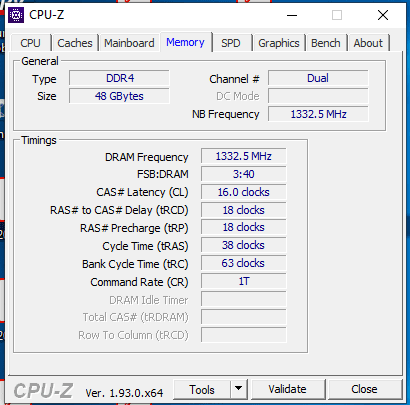Click the tRP 18 clocks value
This screenshot has width=410, height=405.
[244, 228]
